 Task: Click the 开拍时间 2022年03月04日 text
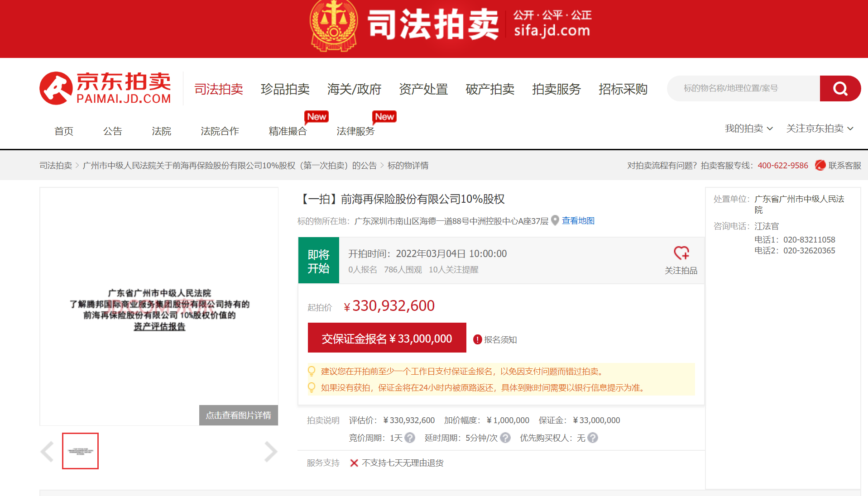427,254
